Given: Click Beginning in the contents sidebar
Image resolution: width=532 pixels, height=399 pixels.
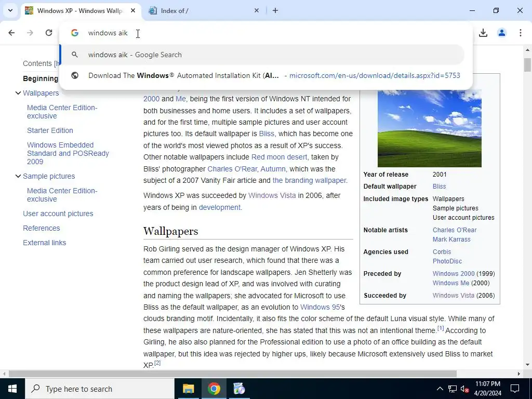Looking at the screenshot, I should [x=41, y=78].
